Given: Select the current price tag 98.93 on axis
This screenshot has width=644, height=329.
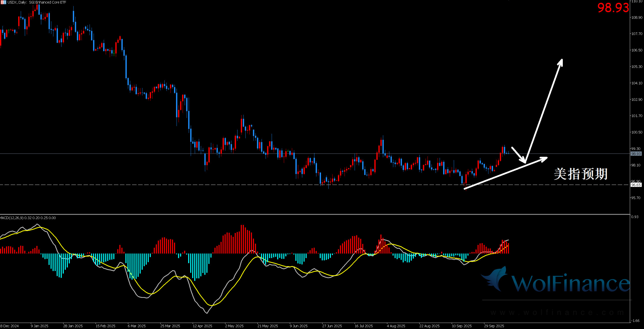Looking at the screenshot, I should (636, 154).
